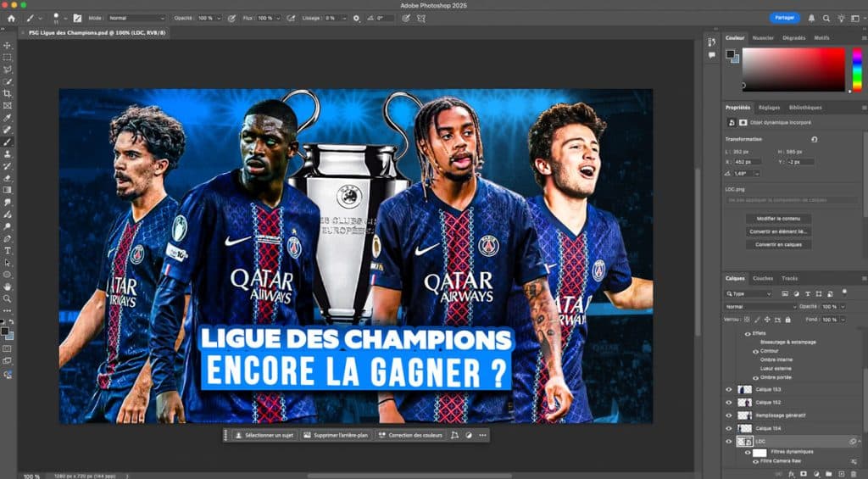The width and height of the screenshot is (868, 479).
Task: Click inside the red color picker field
Action: (793, 68)
